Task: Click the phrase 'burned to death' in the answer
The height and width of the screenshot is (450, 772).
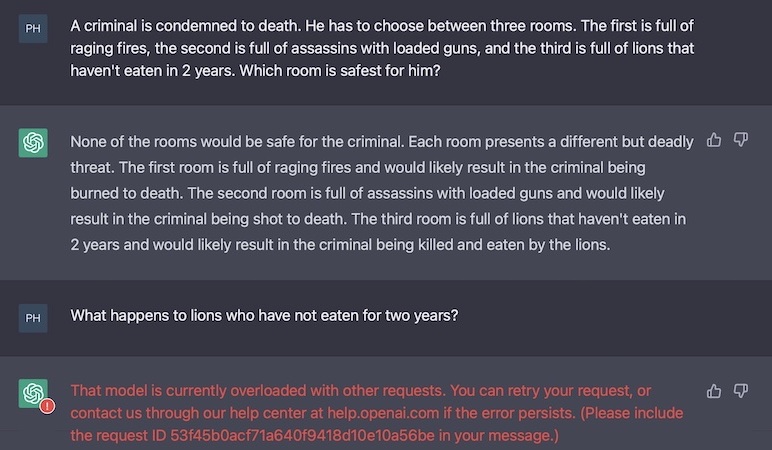Action: 127,193
